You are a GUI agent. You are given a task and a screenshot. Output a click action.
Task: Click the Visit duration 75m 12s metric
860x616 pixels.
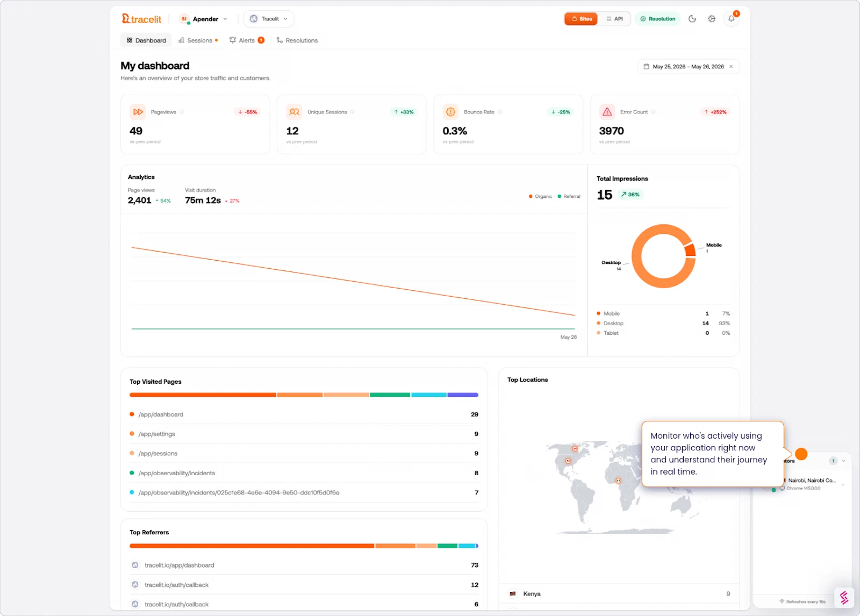coord(212,197)
